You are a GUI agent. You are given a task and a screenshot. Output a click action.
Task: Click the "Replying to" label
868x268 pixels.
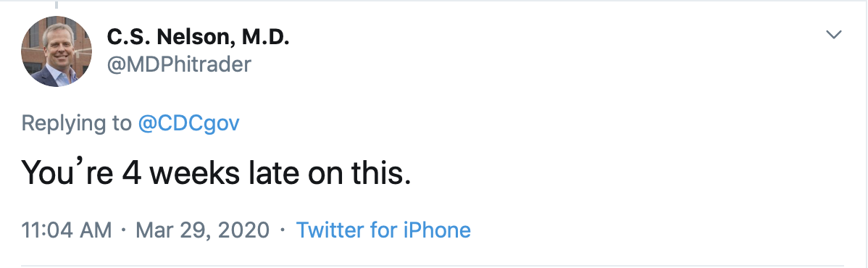pos(76,123)
